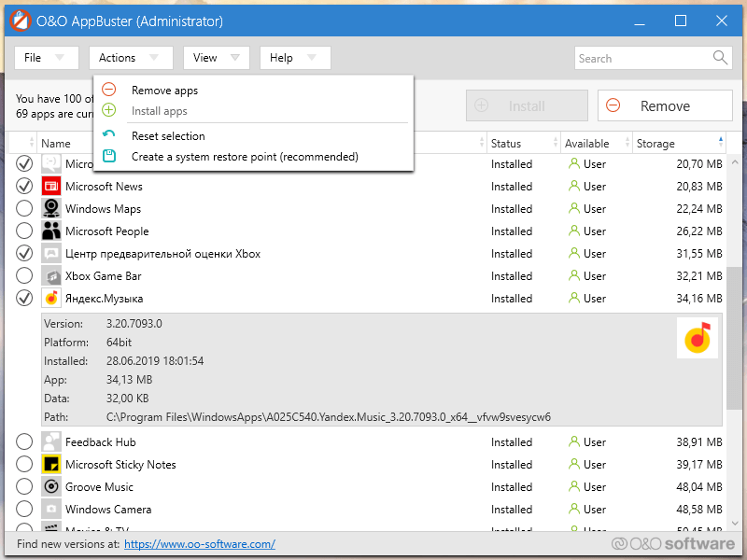Screen dimensions: 747x560
Task: Expand the View dropdown menu
Action: pyautogui.click(x=216, y=58)
